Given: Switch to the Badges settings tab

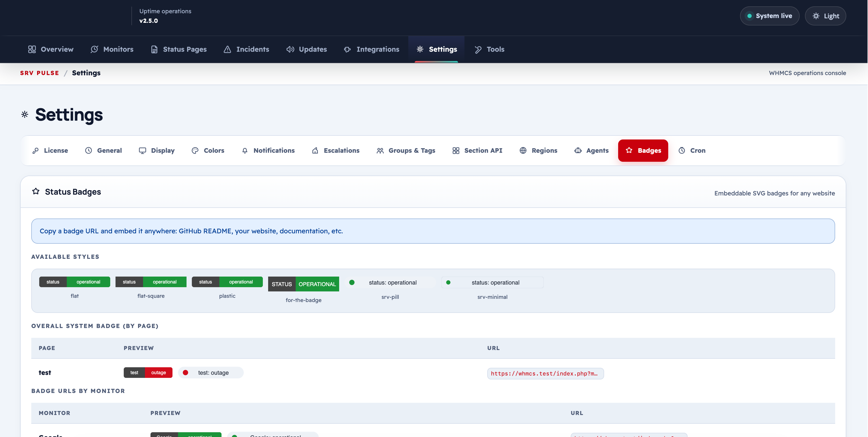Looking at the screenshot, I should (x=643, y=150).
